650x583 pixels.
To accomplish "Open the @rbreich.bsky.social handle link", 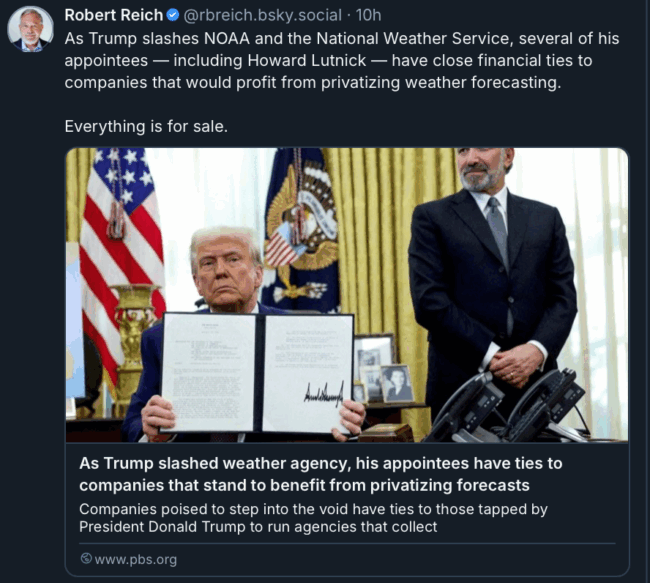I will [262, 15].
